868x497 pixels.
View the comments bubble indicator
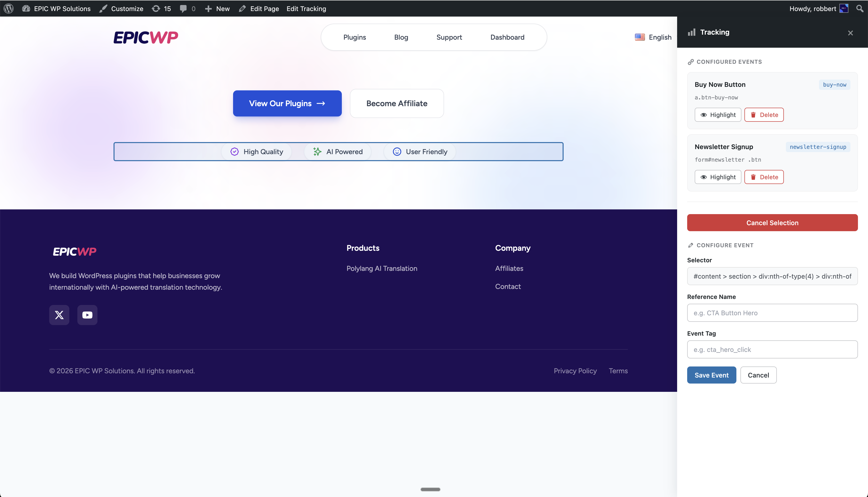(x=187, y=9)
